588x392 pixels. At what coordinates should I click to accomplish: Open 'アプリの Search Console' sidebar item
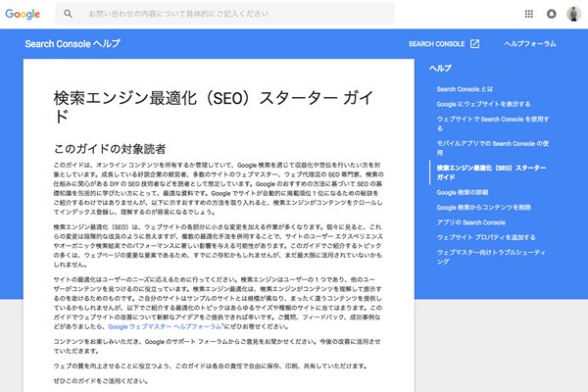tap(471, 222)
